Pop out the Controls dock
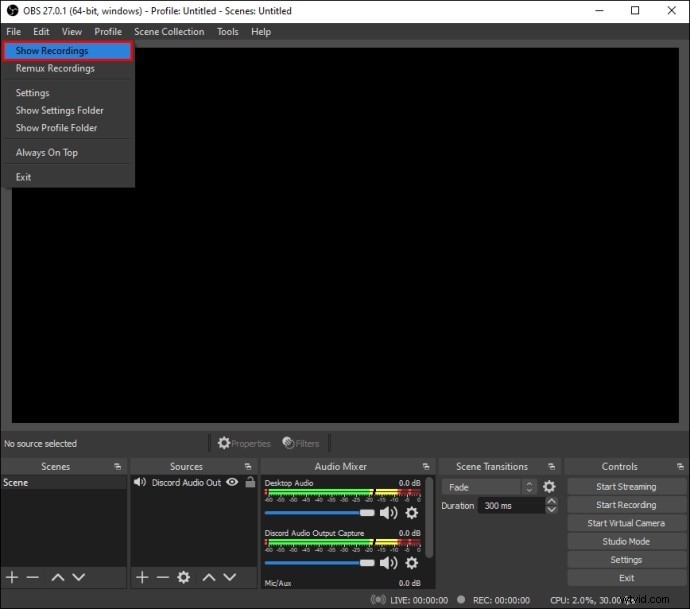The width and height of the screenshot is (690, 609). pyautogui.click(x=680, y=466)
